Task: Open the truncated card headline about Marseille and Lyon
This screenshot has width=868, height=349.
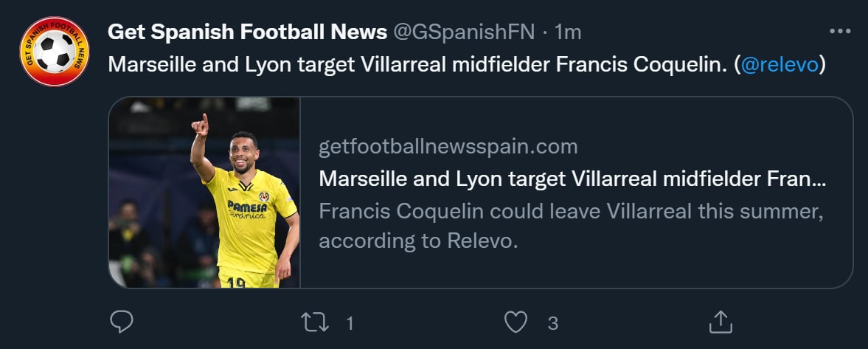Action: tap(572, 179)
